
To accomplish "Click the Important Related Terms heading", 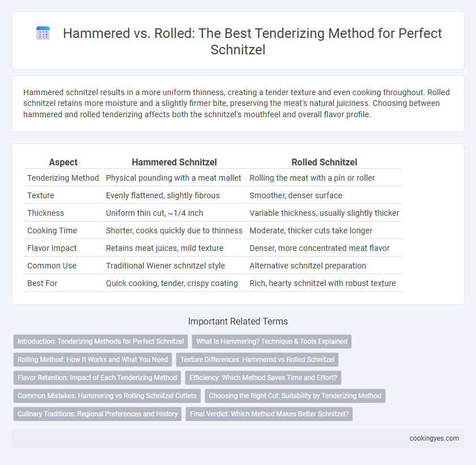I will (238, 322).
